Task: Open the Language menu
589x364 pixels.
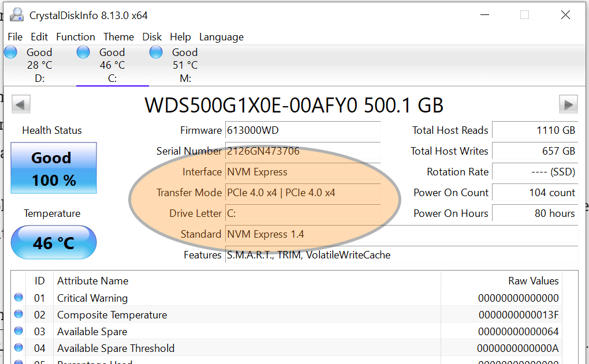Action: coord(221,37)
